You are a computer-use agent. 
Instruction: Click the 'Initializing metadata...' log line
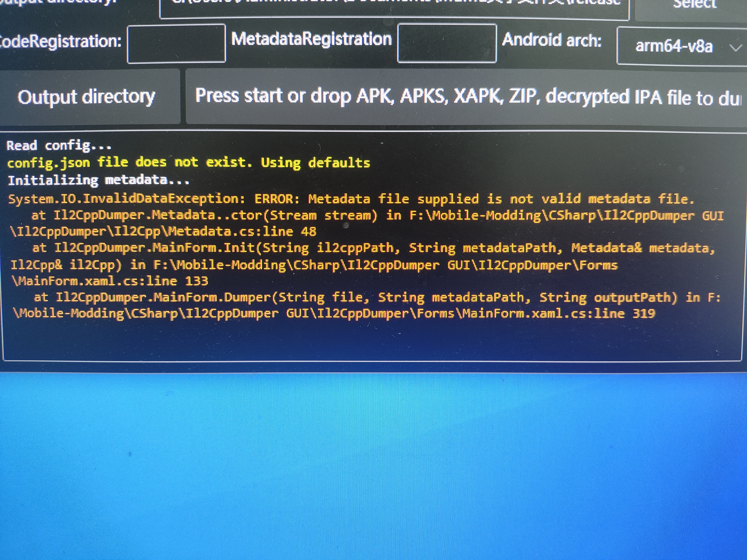99,180
